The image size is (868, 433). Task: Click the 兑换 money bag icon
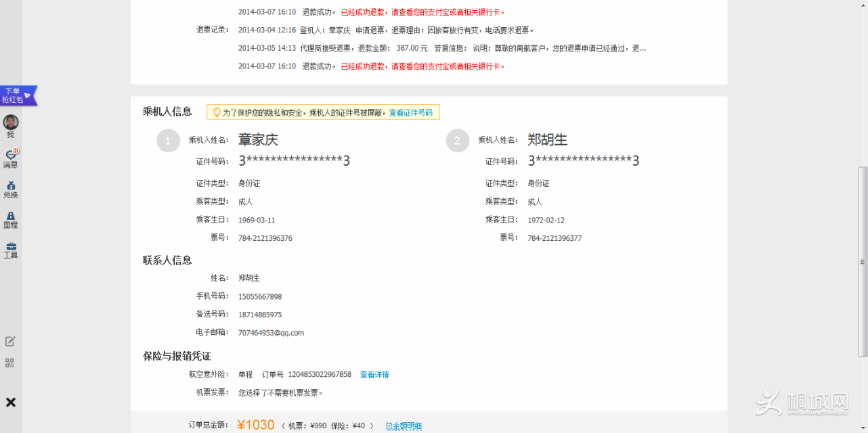coord(10,186)
